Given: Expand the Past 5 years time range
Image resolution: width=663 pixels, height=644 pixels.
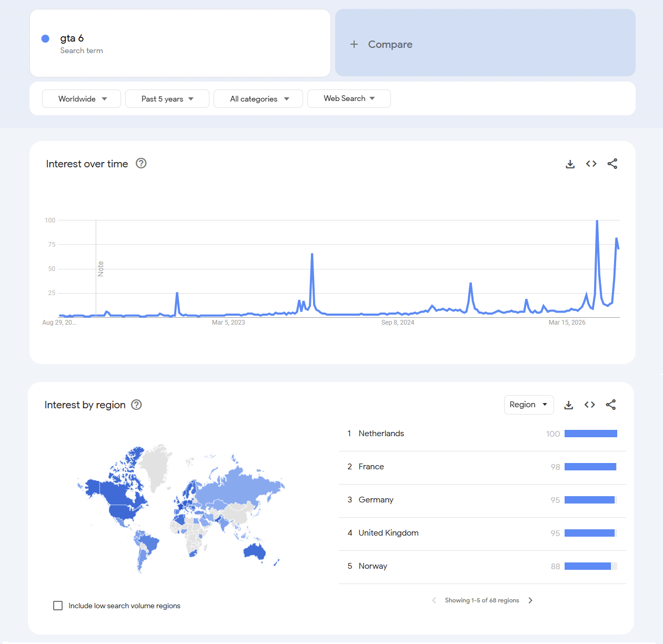Looking at the screenshot, I should pos(167,99).
